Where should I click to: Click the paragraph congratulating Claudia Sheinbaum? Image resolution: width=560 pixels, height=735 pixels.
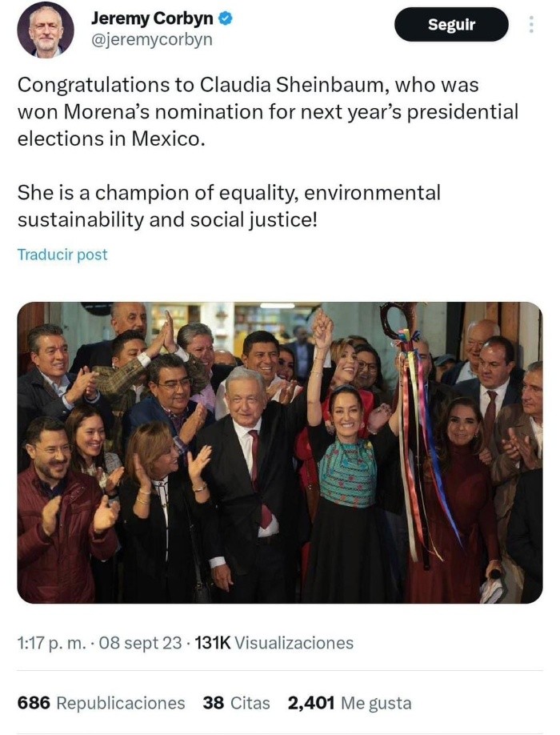coord(268,111)
